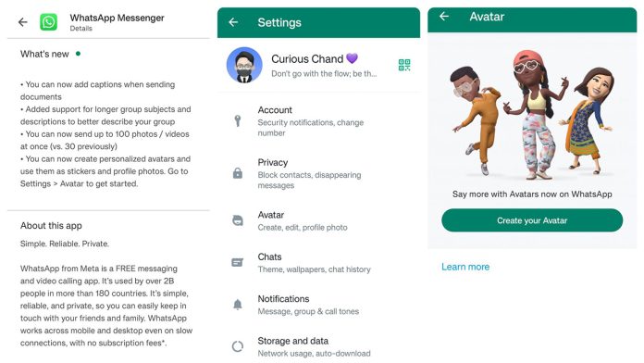This screenshot has height=363, width=644.
Task: Open the Privacy settings entry
Action: click(x=318, y=173)
